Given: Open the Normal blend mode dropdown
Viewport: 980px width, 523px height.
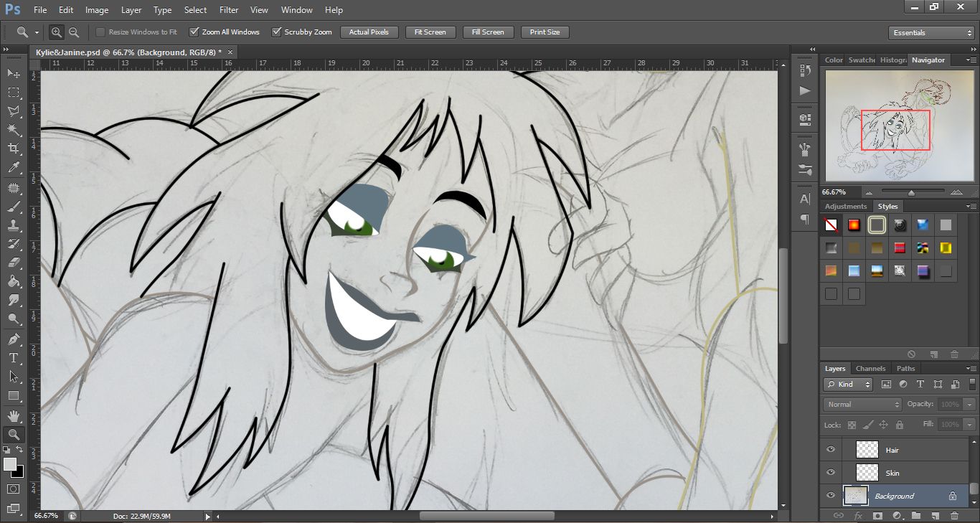Looking at the screenshot, I should (862, 405).
